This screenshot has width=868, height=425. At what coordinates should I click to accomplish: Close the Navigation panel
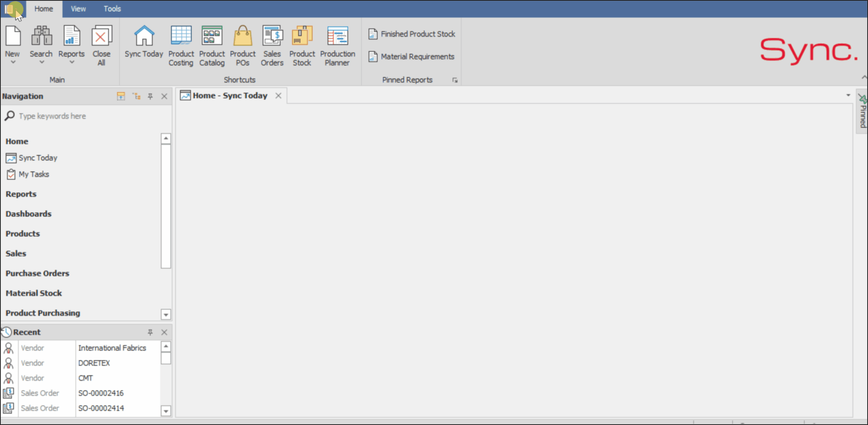[164, 96]
